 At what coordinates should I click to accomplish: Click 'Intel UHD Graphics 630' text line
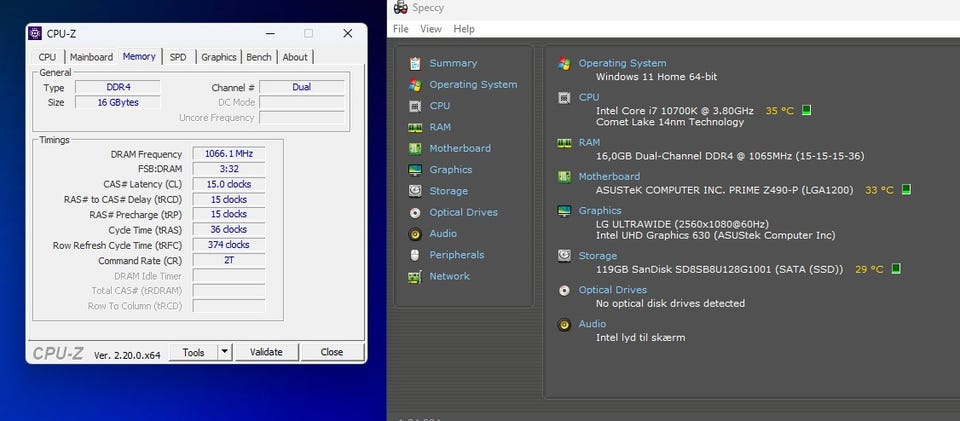click(x=716, y=235)
